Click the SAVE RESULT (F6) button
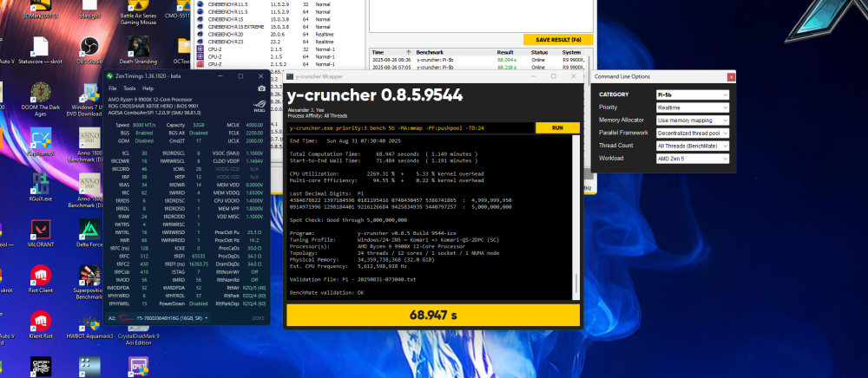The width and height of the screenshot is (868, 378). tap(557, 40)
